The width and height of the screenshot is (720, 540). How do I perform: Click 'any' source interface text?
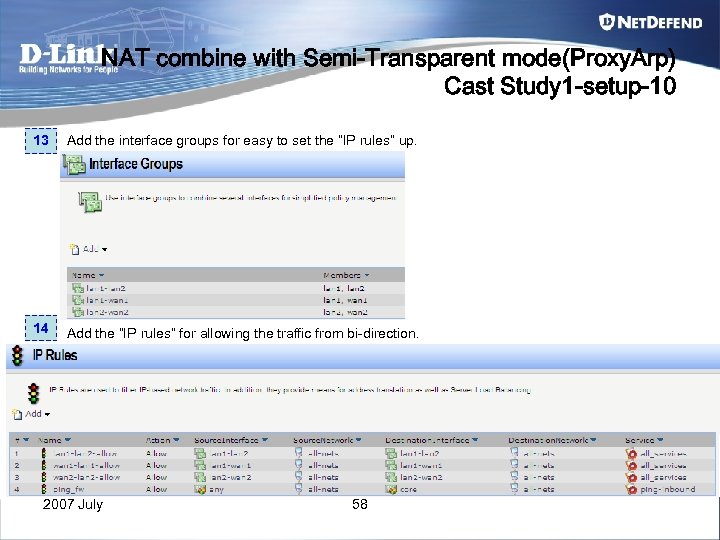pos(216,489)
